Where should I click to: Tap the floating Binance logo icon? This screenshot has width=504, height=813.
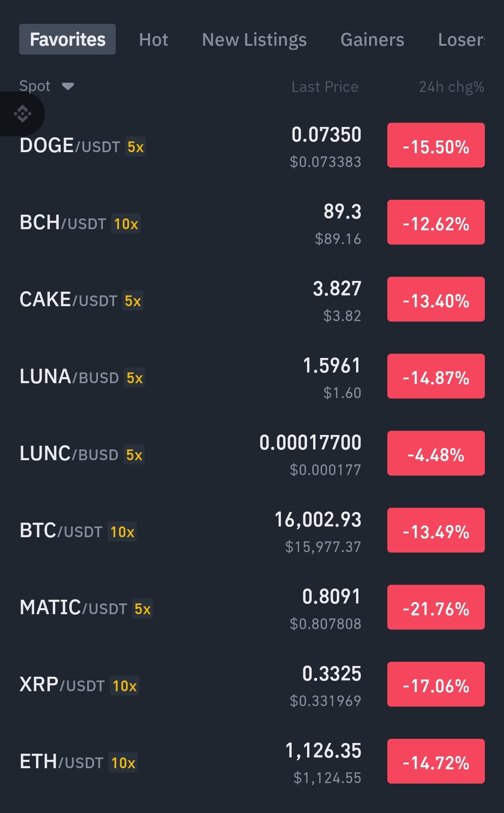pos(22,114)
